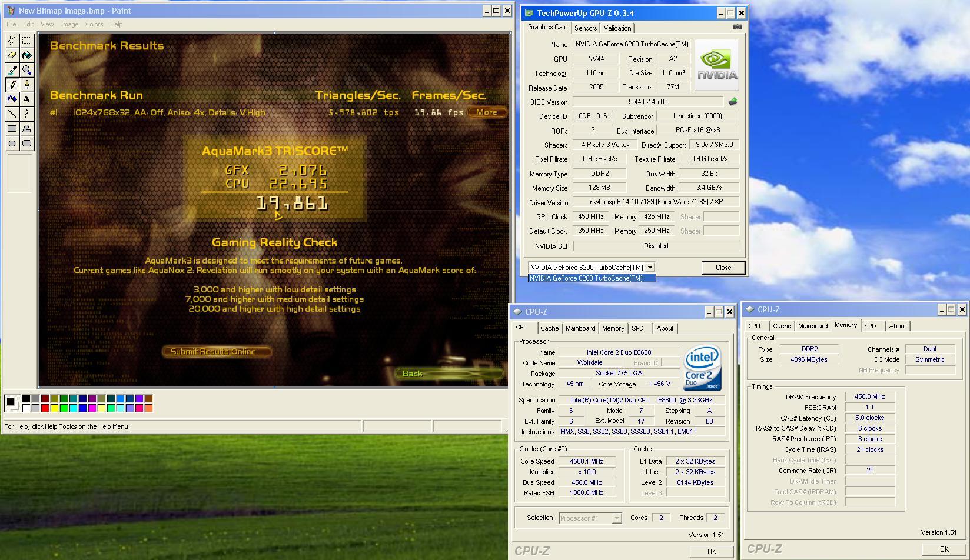Click OK in the processor CPU-Z window
This screenshot has width=970, height=560.
[x=712, y=551]
